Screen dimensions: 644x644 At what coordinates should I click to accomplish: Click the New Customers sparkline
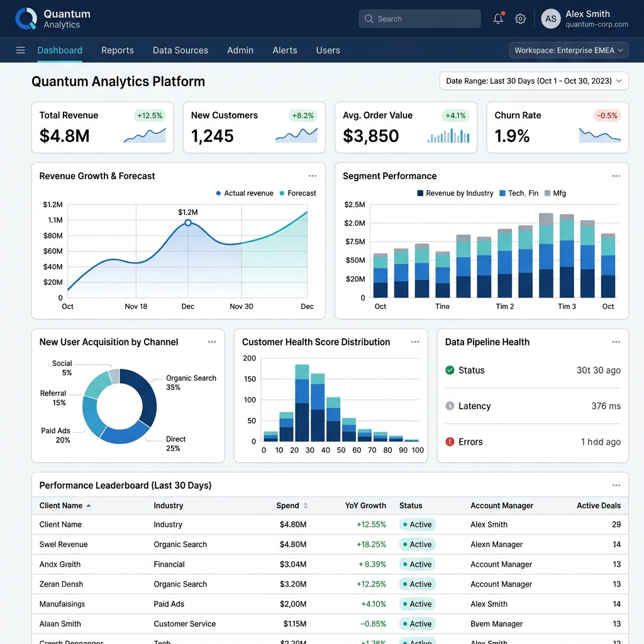(x=297, y=136)
